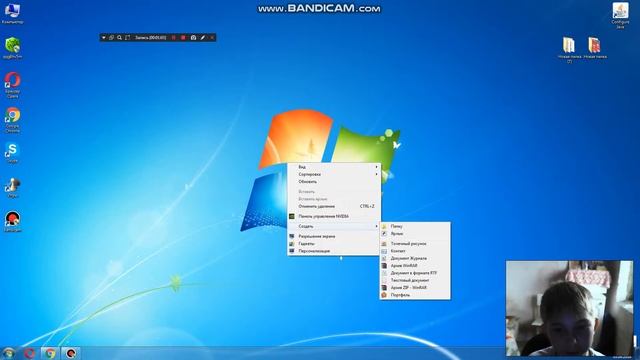This screenshot has height=360, width=640.
Task: Launch the Opera browser desktop shortcut
Action: click(12, 84)
